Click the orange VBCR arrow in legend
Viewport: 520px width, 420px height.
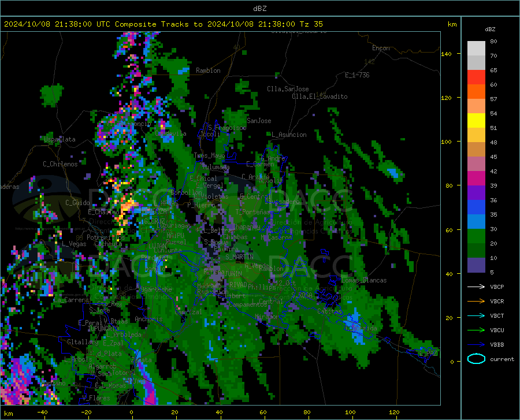click(x=476, y=302)
